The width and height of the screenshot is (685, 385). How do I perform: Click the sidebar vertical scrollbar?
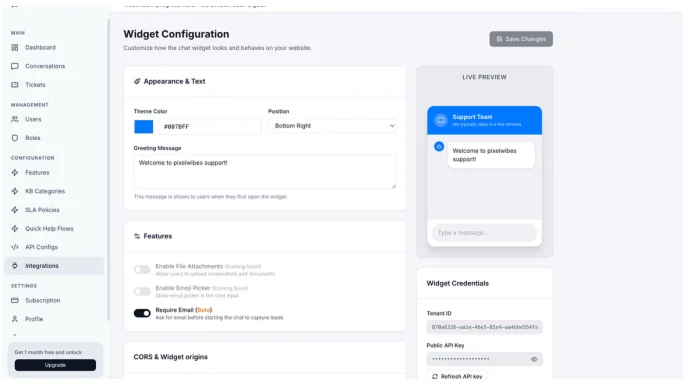coord(108,170)
